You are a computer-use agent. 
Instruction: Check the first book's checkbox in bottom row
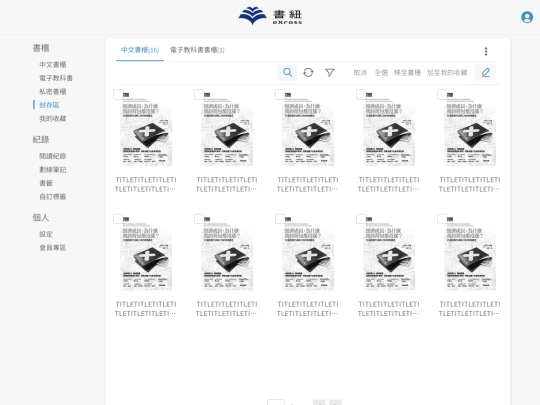tap(118, 219)
